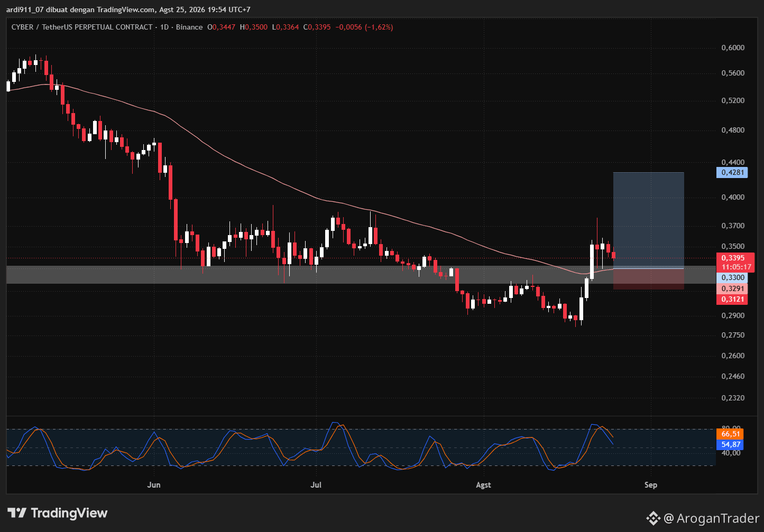Select the 0,3300 entry price tag
Screen dimensions: 764x532
click(732, 278)
